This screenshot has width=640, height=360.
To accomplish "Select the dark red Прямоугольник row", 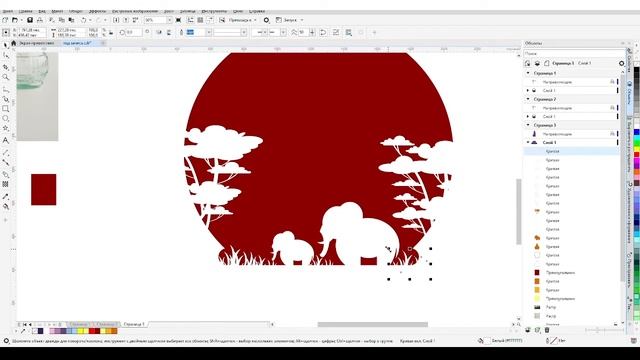I will coord(571,273).
